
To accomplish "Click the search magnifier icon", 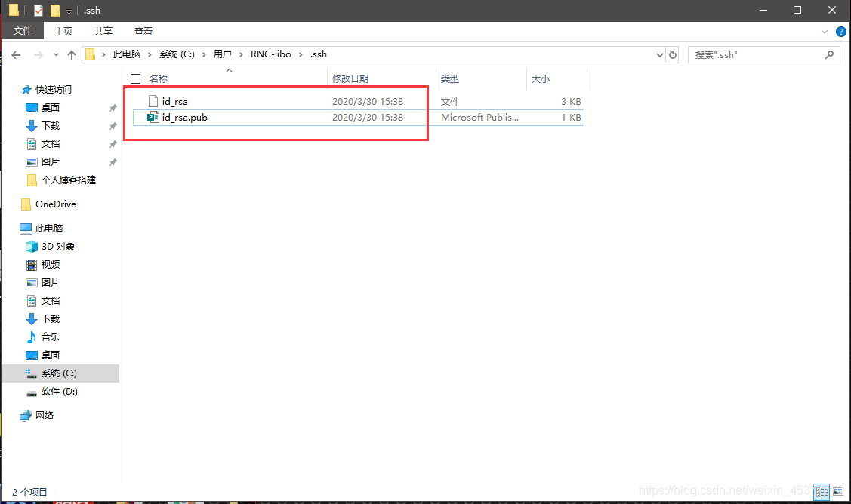I will point(829,55).
